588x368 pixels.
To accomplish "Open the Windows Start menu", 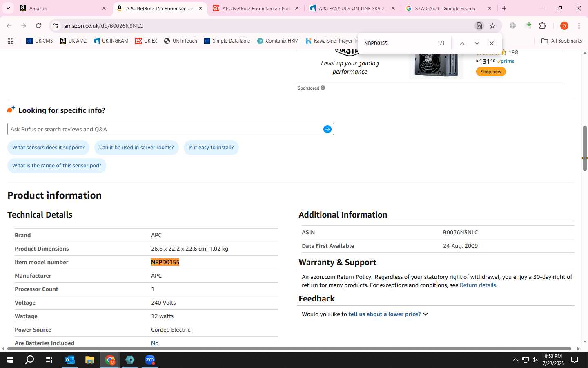I will 10,360.
